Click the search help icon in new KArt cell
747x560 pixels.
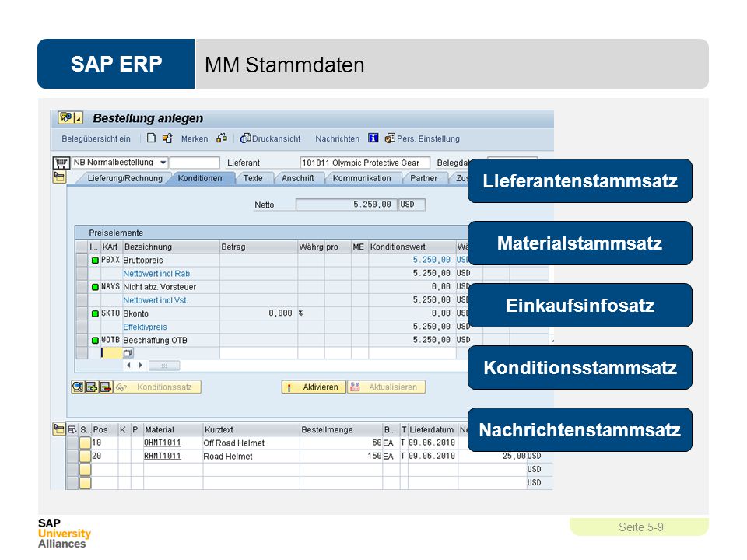(128, 353)
